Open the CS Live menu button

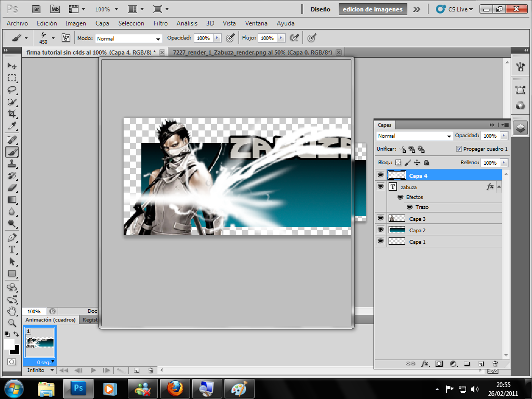point(455,9)
